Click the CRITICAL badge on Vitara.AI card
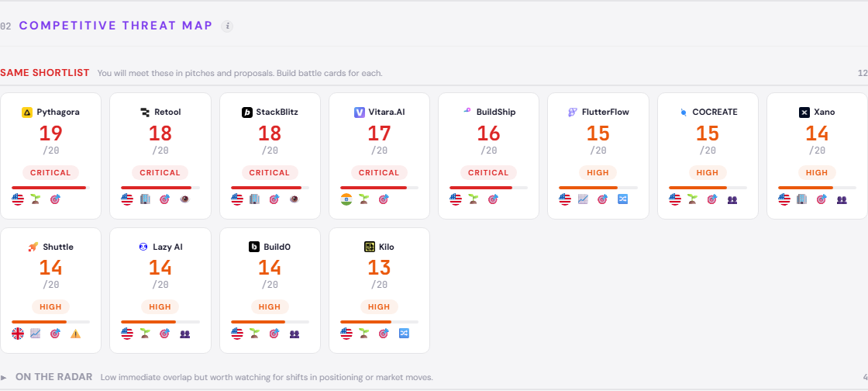The width and height of the screenshot is (868, 391). click(379, 172)
